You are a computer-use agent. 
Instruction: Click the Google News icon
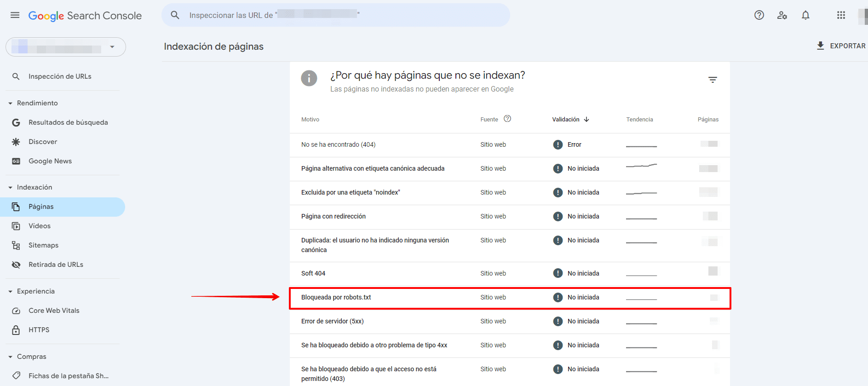[16, 161]
